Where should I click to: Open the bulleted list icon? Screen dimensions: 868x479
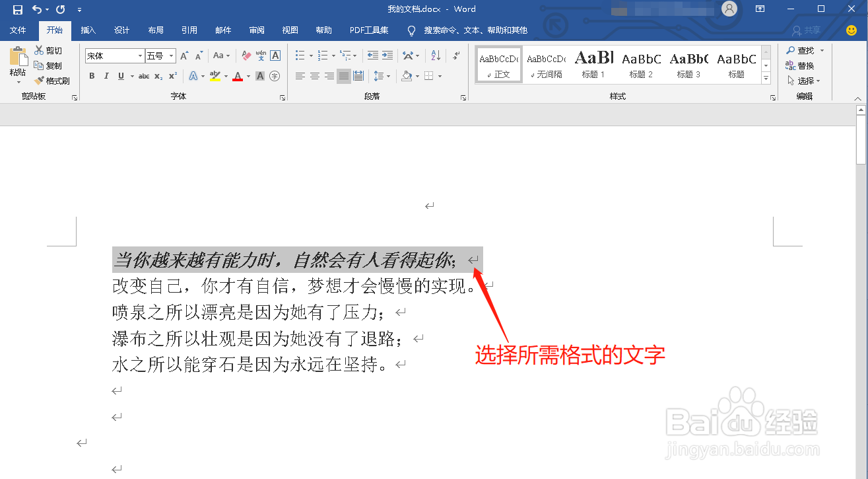300,55
